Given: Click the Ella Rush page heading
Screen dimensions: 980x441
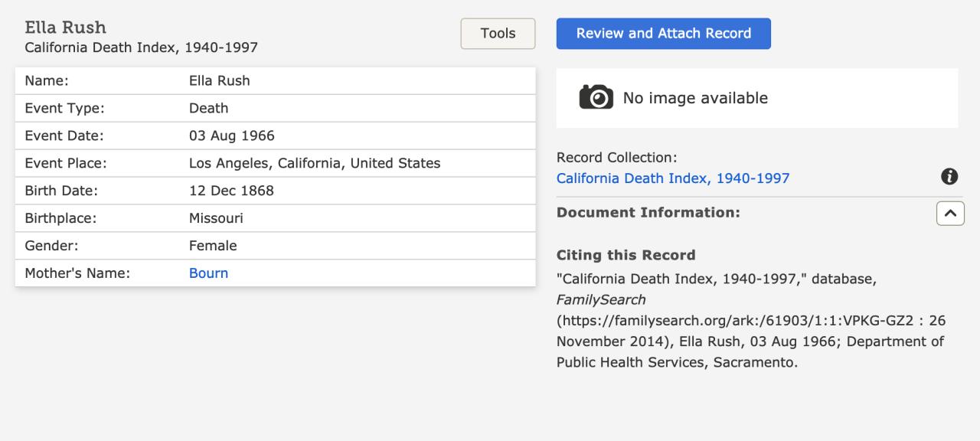Looking at the screenshot, I should pyautogui.click(x=66, y=28).
